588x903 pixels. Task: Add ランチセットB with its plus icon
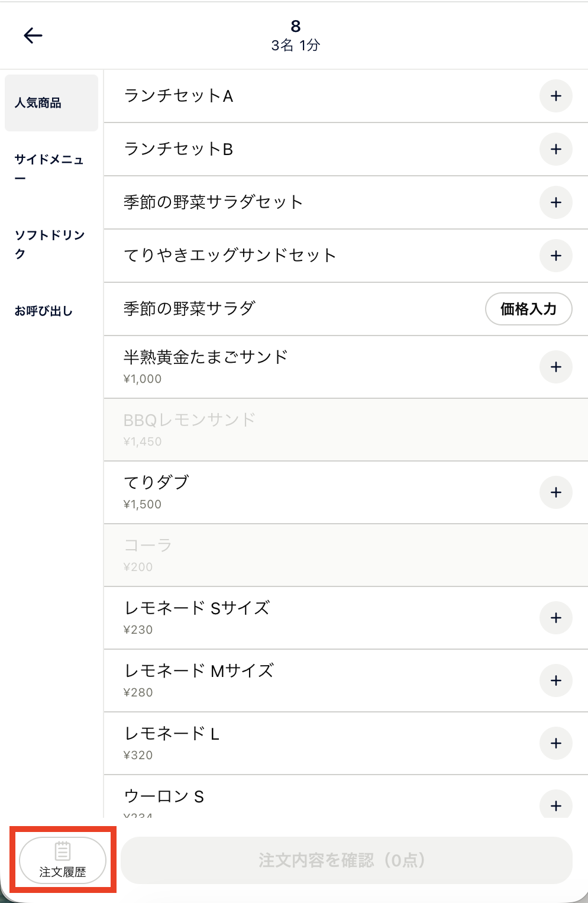(x=555, y=149)
